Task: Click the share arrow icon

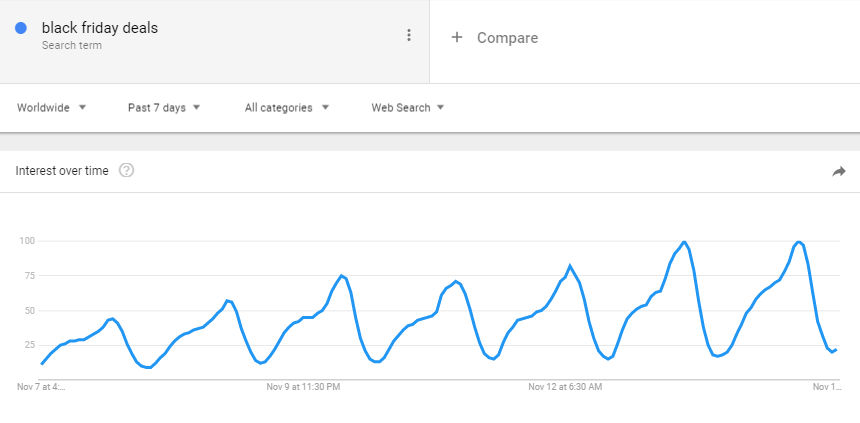Action: point(839,172)
